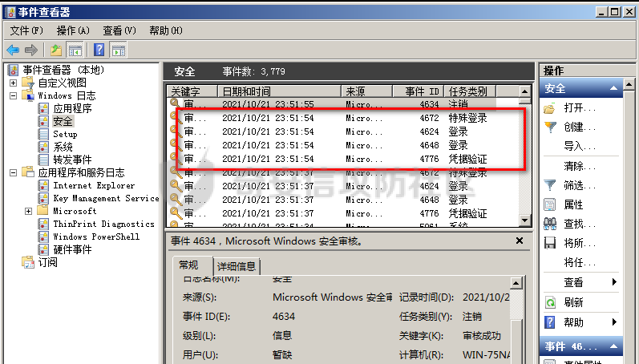Collapse the 应用程序和服务日志 tree node

pyautogui.click(x=13, y=173)
